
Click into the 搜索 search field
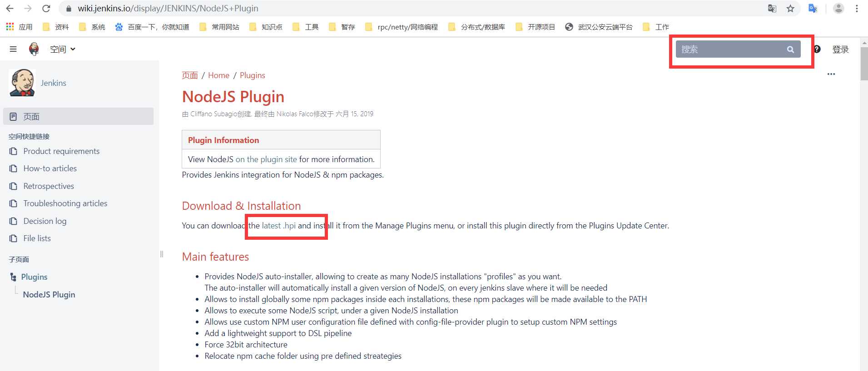tap(738, 49)
